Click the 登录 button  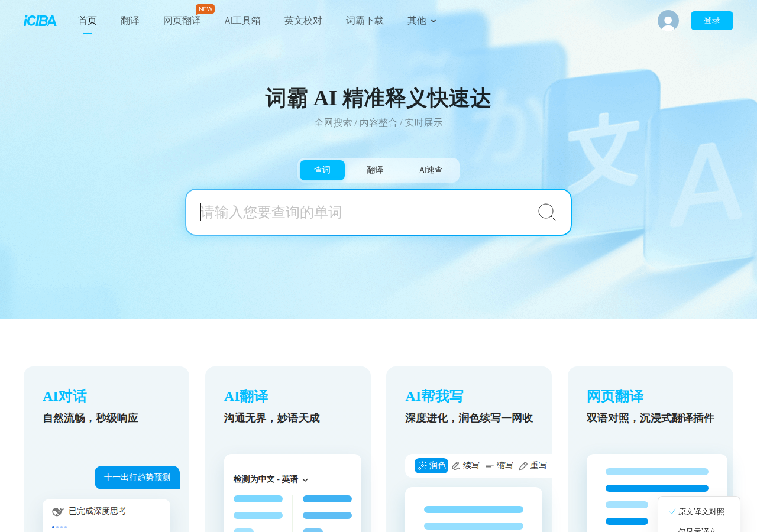(712, 21)
